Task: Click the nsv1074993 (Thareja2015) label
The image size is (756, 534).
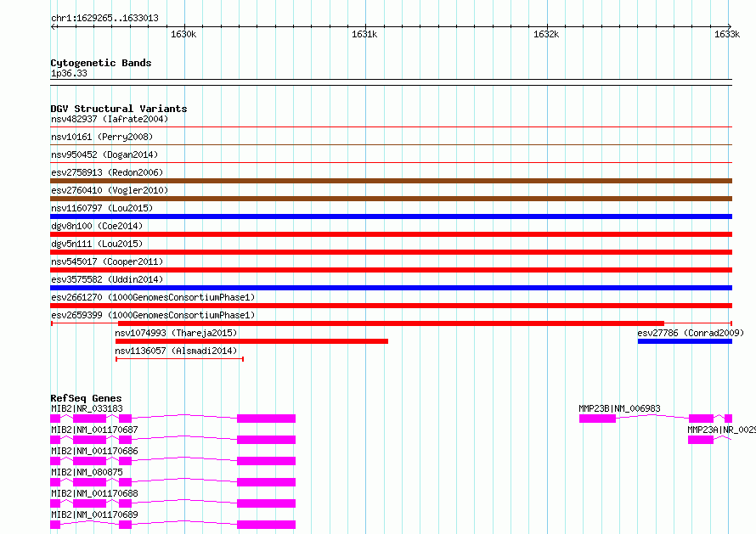Action: click(x=176, y=333)
